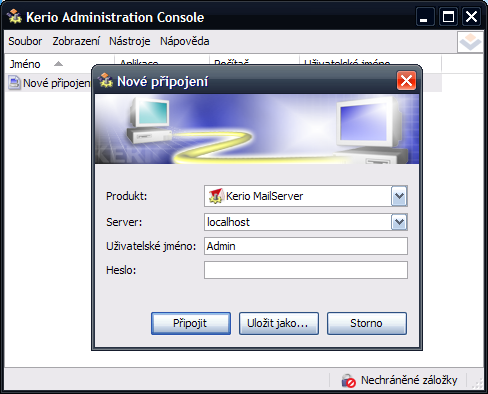Click the Nové připojení dialog title icon
Viewport: 488px width, 394px height.
(106, 81)
